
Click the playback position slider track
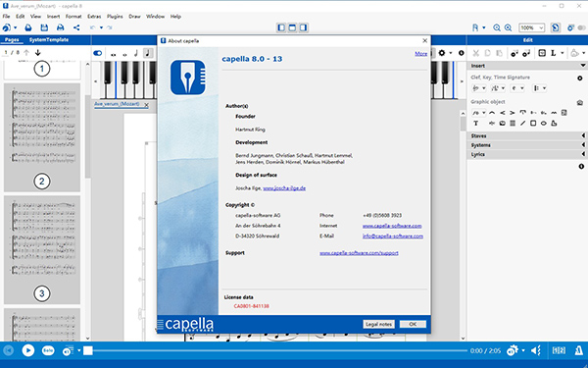[x=277, y=350]
